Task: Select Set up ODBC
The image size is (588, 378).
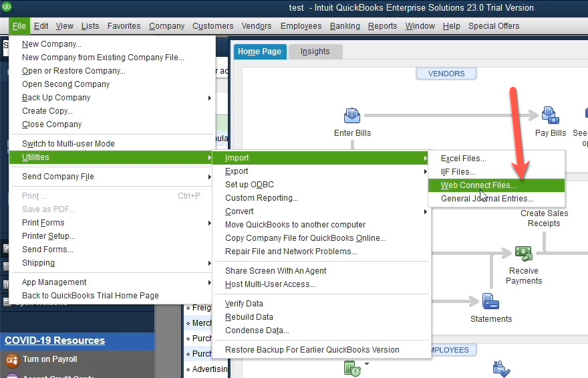Action: (321, 185)
